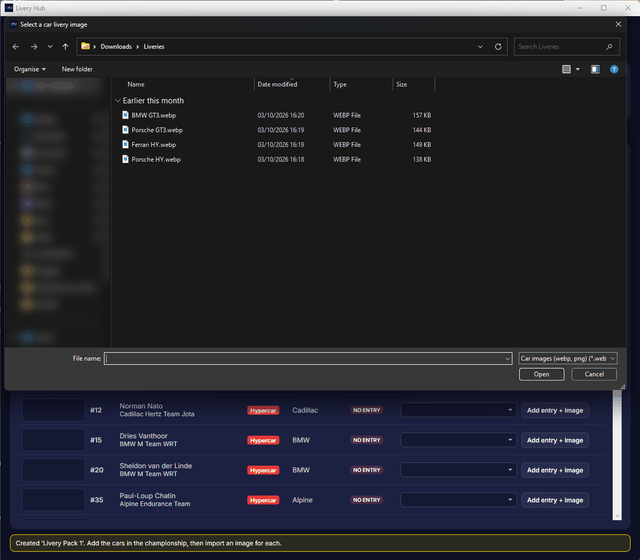The height and width of the screenshot is (560, 640).
Task: Click the Ferrari HY.webp file icon
Action: point(125,144)
